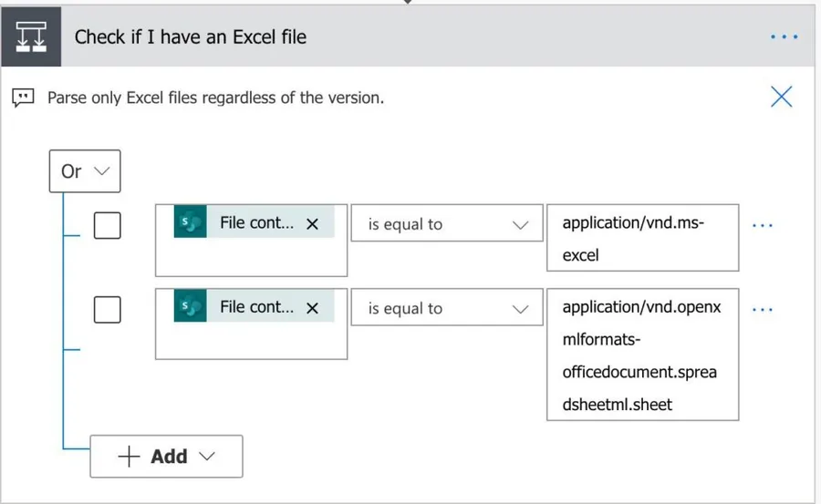The image size is (821, 504).
Task: Open the header ellipsis menu for the condition
Action: point(784,37)
